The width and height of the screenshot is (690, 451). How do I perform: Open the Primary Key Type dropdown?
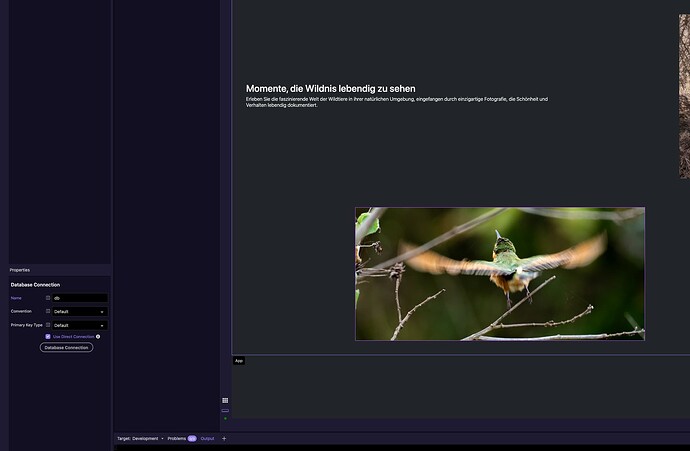coord(80,325)
